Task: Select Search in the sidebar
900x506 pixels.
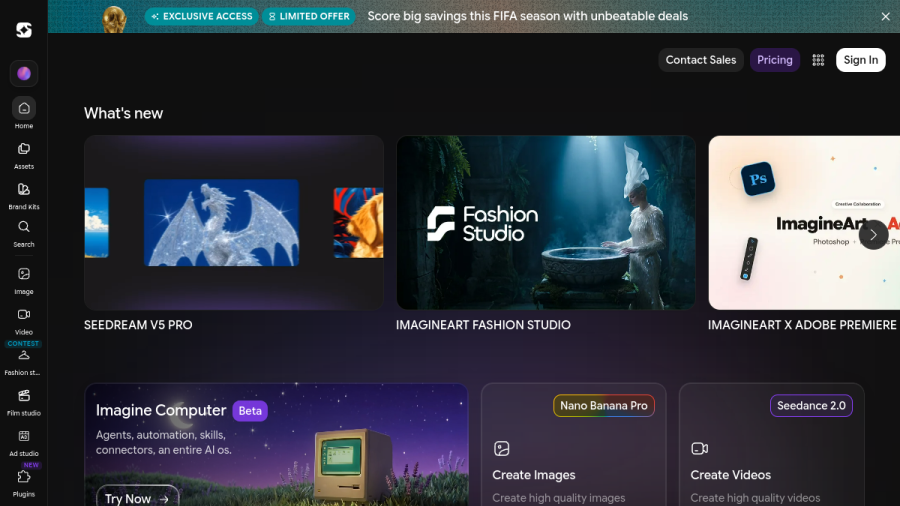Action: (x=24, y=234)
